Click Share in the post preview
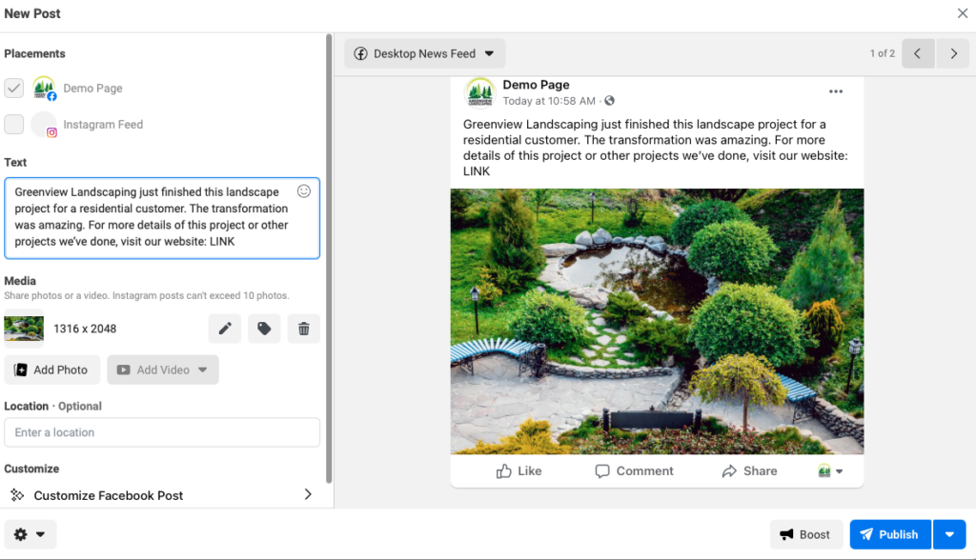This screenshot has width=976, height=560. coord(749,471)
